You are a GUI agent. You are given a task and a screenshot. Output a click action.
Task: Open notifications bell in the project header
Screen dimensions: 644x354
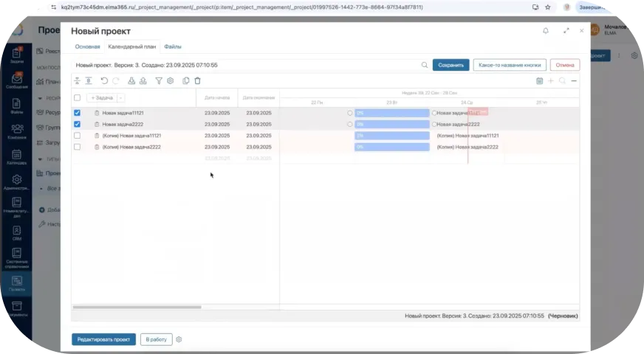[x=546, y=31]
